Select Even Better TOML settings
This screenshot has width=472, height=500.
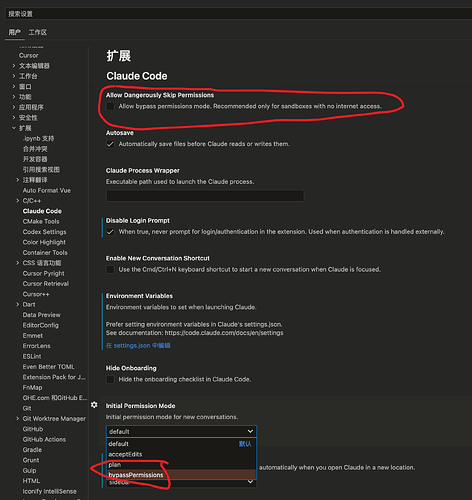tap(49, 367)
